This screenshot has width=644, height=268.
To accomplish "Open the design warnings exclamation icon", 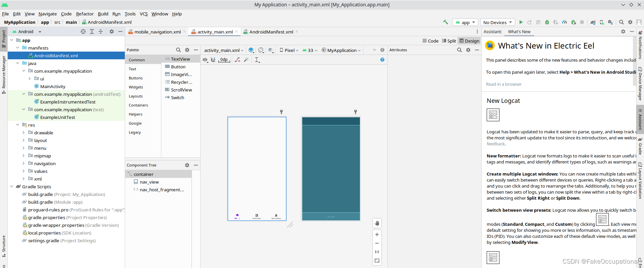I will point(382,50).
